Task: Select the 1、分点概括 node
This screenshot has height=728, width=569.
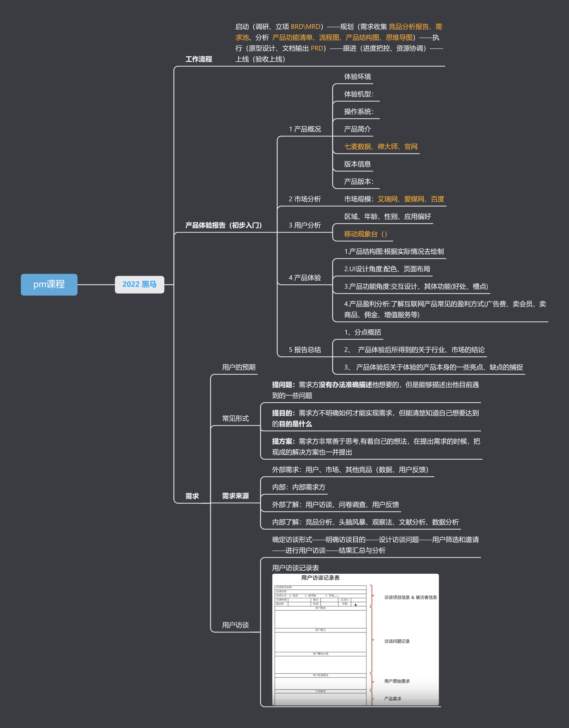Action: pyautogui.click(x=363, y=332)
